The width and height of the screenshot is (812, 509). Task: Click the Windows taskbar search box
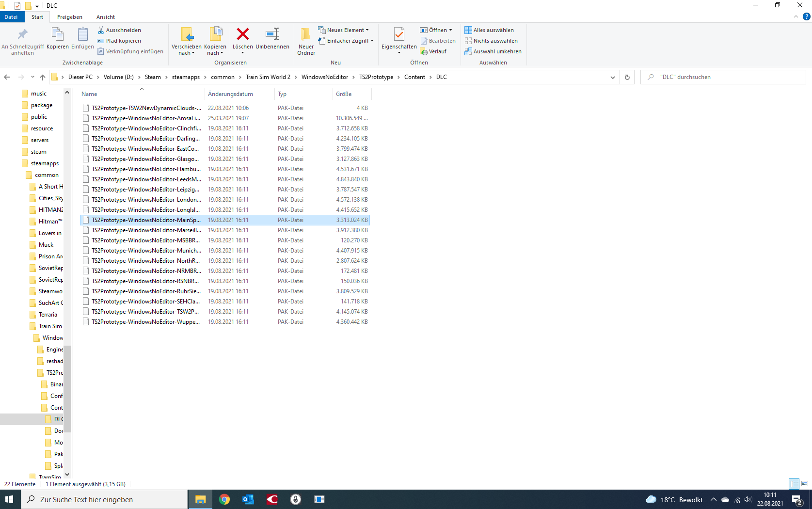coord(104,499)
